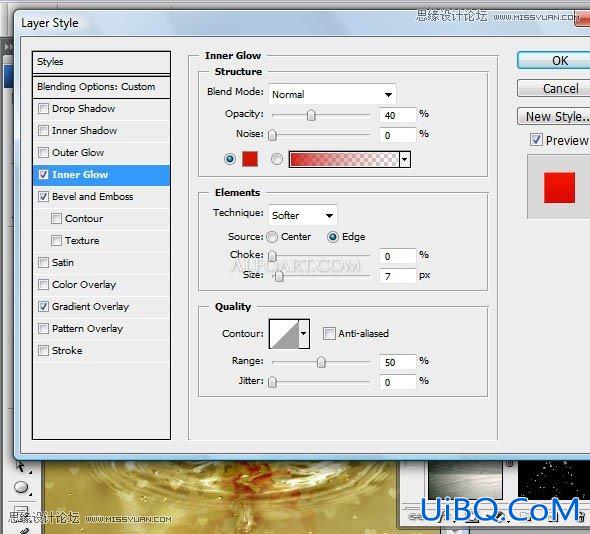Uncheck the Inner Glow checkbox
Viewport: 590px width, 534px height.
pyautogui.click(x=43, y=175)
